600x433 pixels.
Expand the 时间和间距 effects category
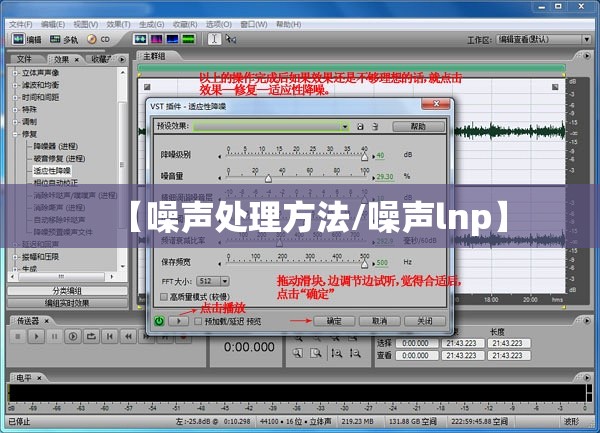[x=15, y=97]
